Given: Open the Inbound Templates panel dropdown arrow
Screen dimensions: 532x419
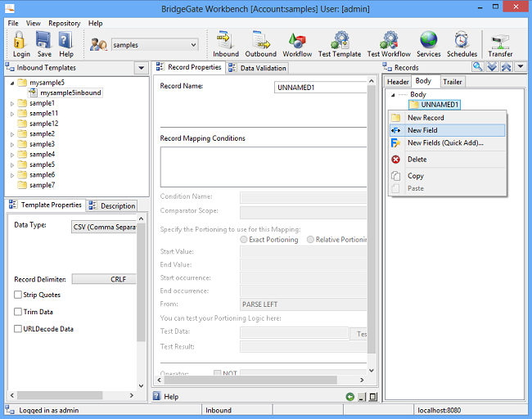Looking at the screenshot, I should (141, 68).
